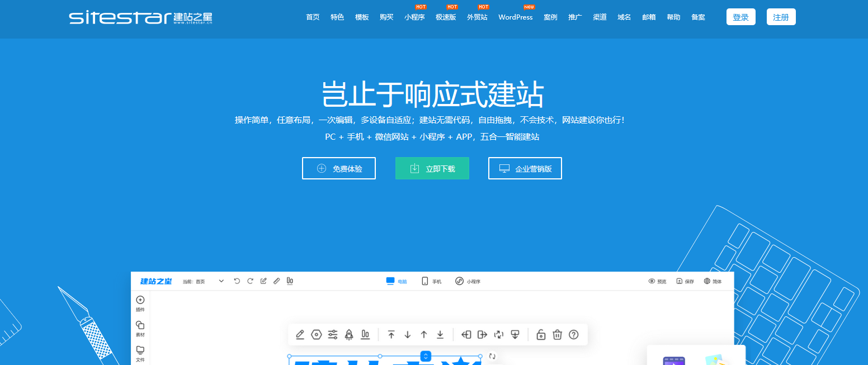Viewport: 868px width, 365px height.
Task: Open the 帮助 nav menu item
Action: (673, 17)
